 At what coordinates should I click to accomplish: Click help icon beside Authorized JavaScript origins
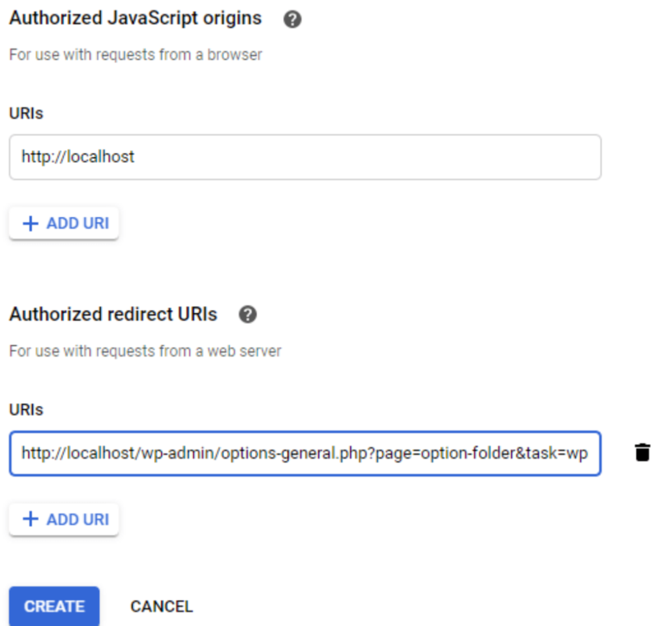[293, 20]
